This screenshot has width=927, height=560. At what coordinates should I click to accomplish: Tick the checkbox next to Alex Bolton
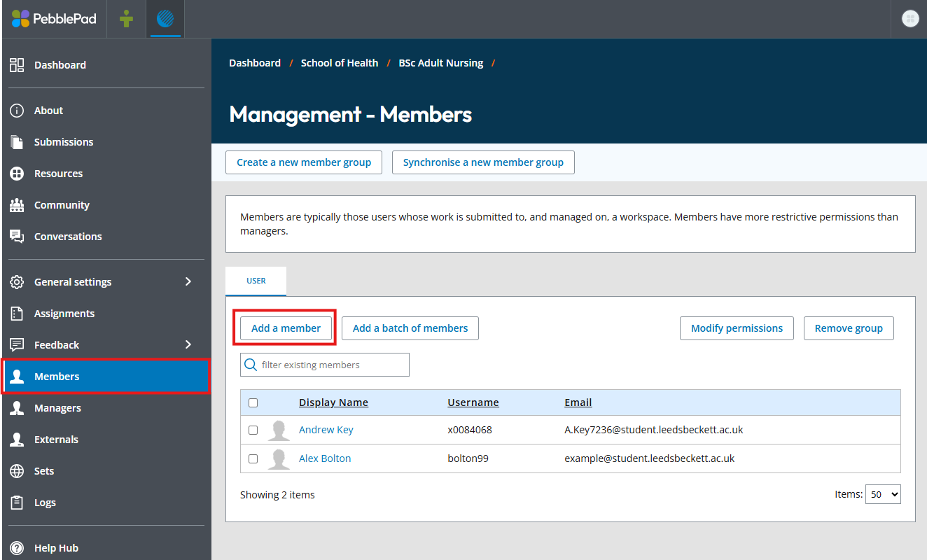253,458
